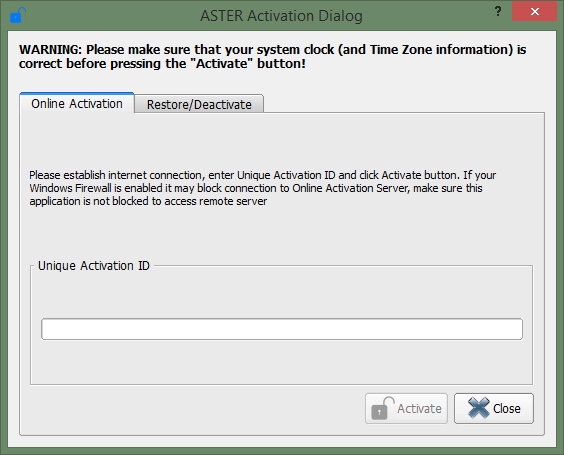Click the Close button label
The height and width of the screenshot is (455, 564).
coord(506,409)
